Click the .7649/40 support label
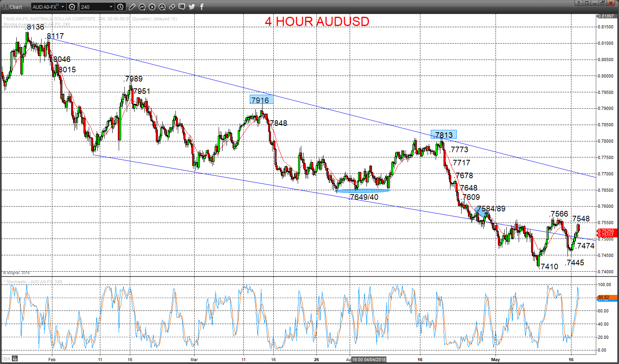Image resolution: width=619 pixels, height=364 pixels. click(x=363, y=197)
